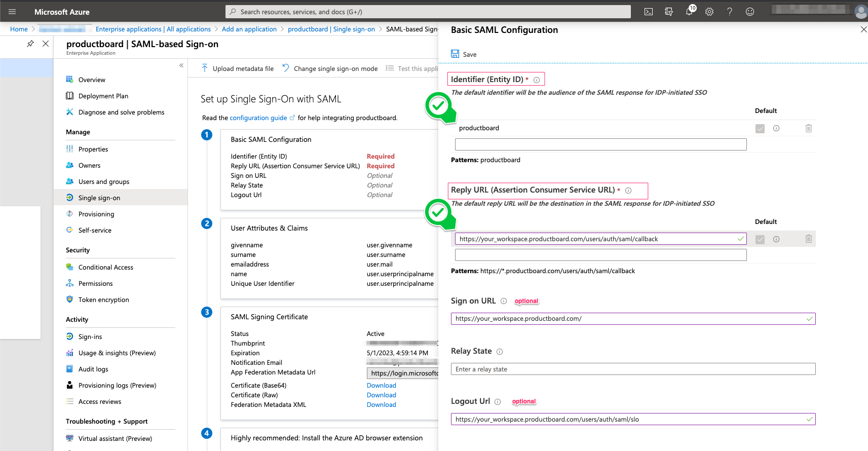The height and width of the screenshot is (451, 868).
Task: Open the configuration guide link
Action: [x=258, y=118]
